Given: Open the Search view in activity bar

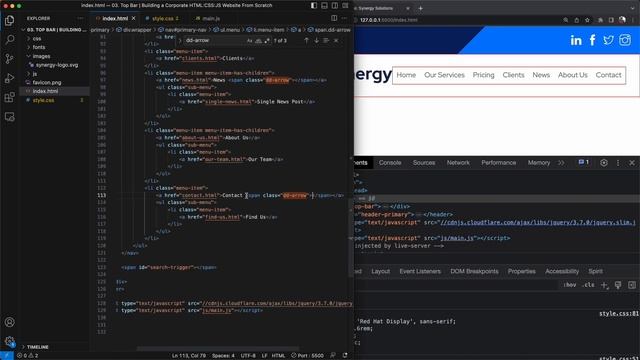Looking at the screenshot, I should click(x=9, y=40).
